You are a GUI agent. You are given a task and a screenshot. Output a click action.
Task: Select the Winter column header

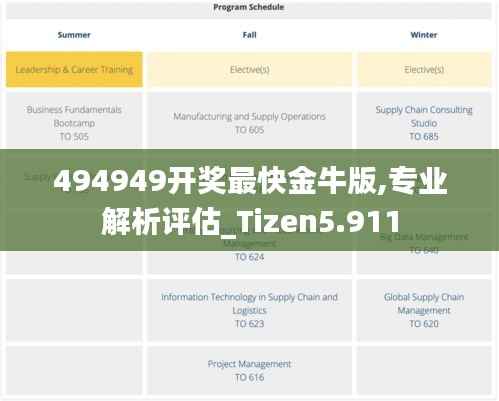click(424, 35)
